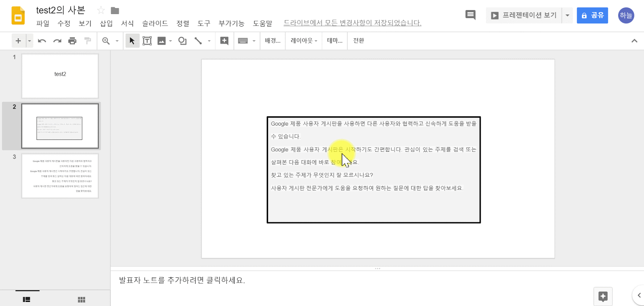
Task: Select slide 2 thumbnail
Action: click(60, 126)
